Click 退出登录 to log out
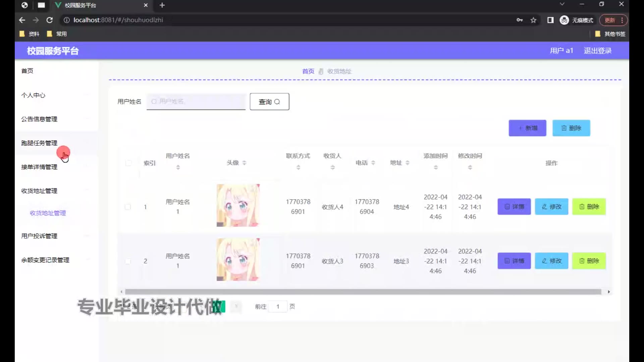 point(597,51)
